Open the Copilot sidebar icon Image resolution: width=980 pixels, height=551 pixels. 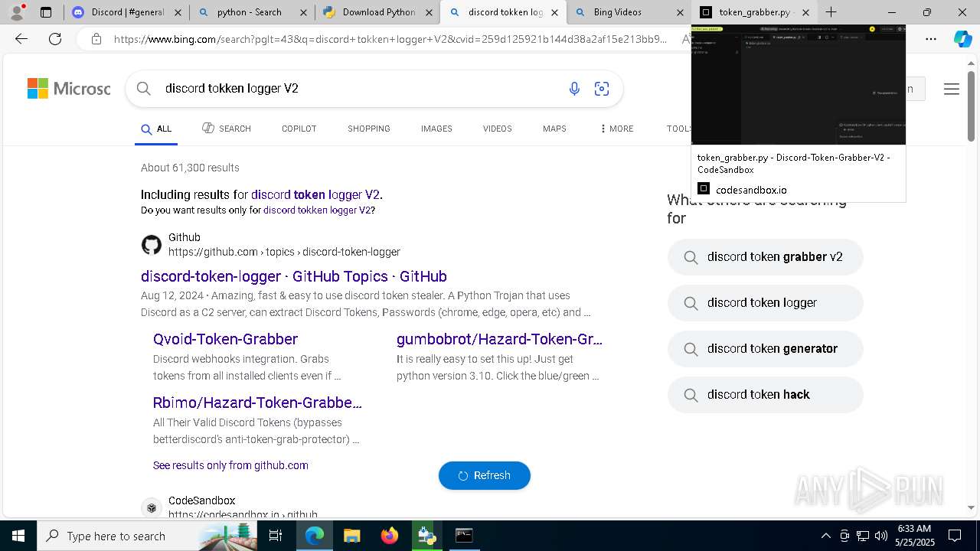[962, 39]
